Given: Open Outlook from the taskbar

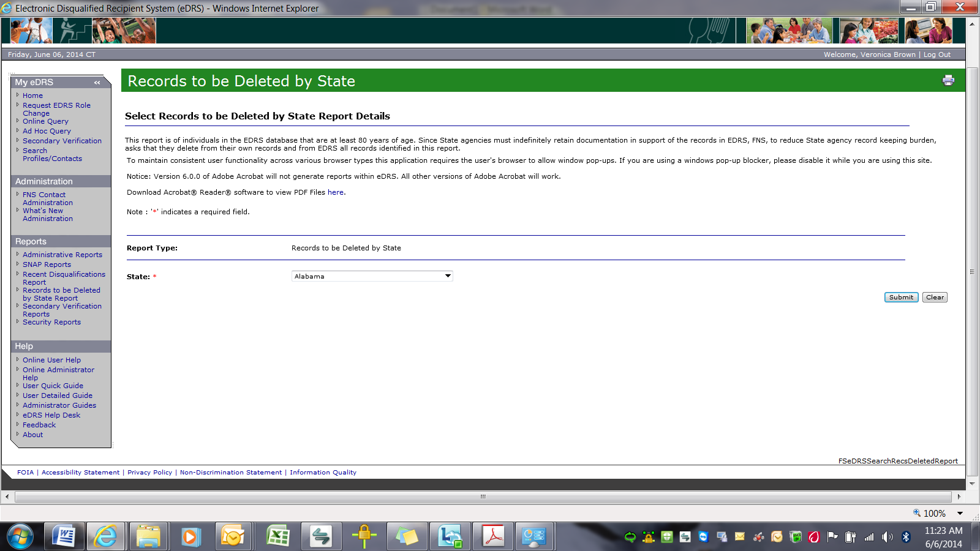Looking at the screenshot, I should (x=233, y=537).
